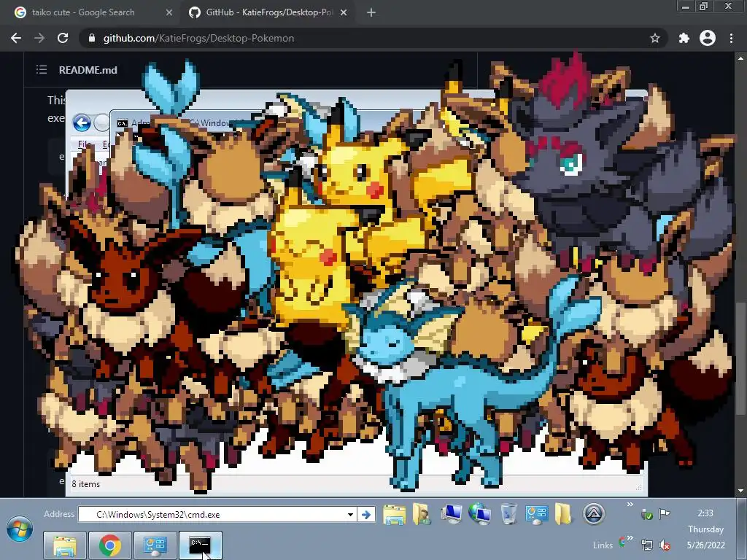Expand the desktop toolbar overflow chevron

[x=630, y=505]
